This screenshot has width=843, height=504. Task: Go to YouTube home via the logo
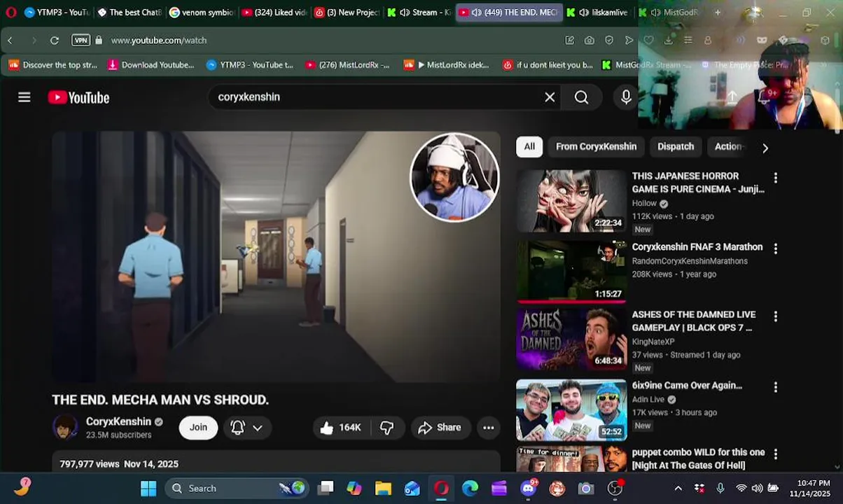78,97
